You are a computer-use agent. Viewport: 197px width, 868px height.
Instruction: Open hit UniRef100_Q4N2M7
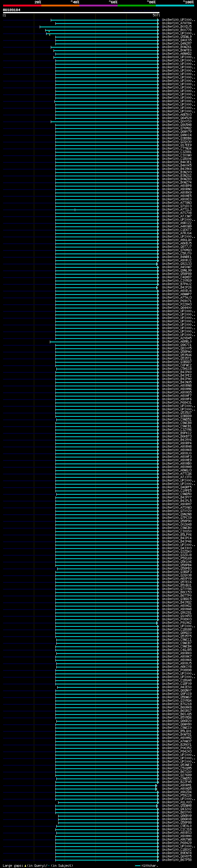point(176,43)
